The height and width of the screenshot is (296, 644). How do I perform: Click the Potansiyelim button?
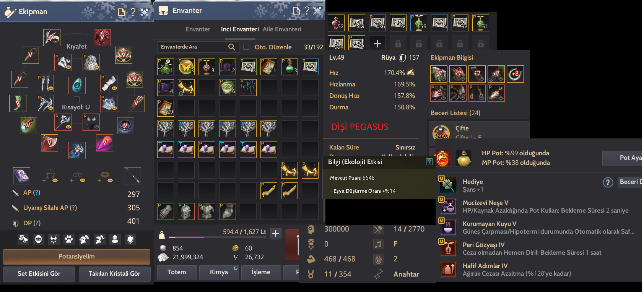click(x=76, y=257)
